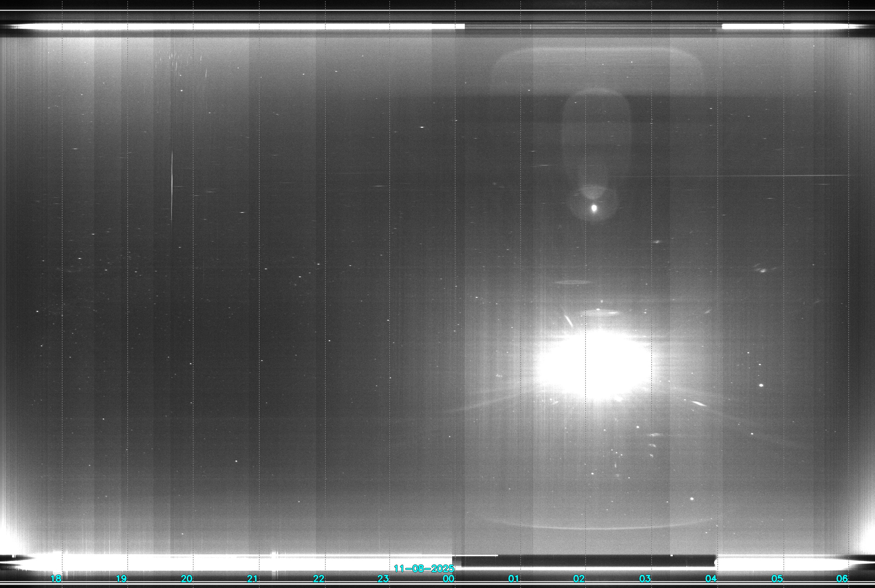Click the 23 hour label

[x=383, y=579]
